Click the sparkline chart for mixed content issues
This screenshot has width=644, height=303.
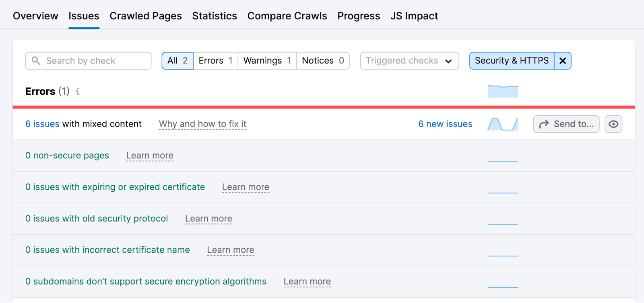click(502, 124)
